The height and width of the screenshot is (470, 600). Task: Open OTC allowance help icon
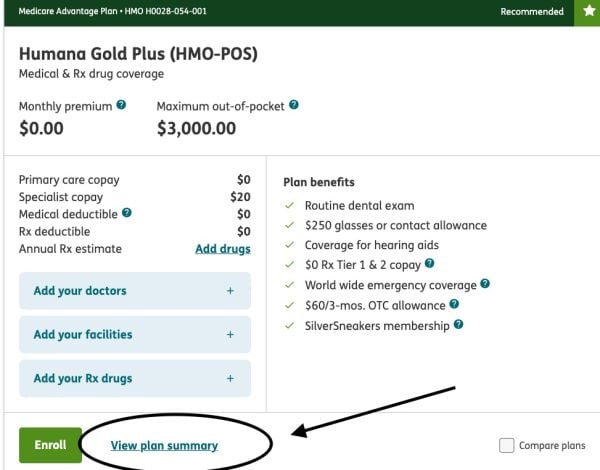454,304
